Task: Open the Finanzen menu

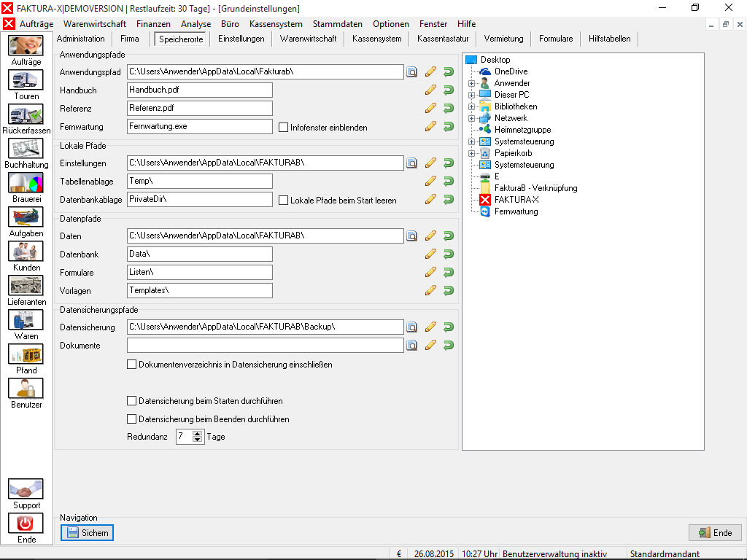Action: [x=153, y=24]
